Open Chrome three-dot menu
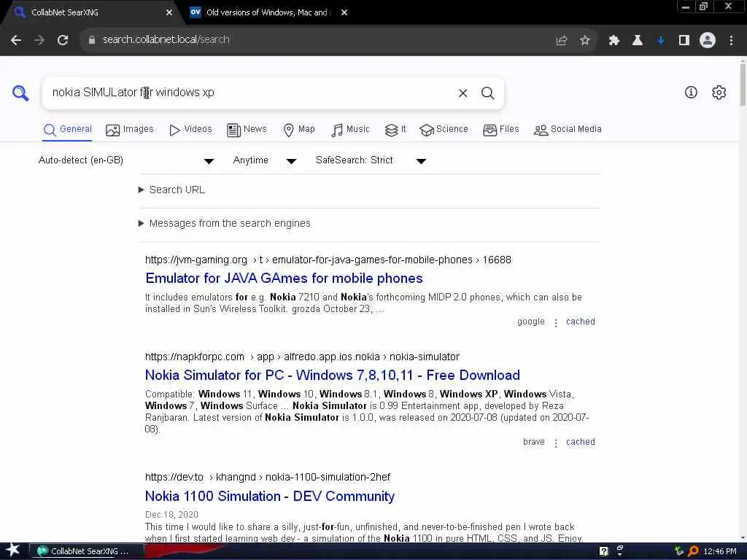Image resolution: width=747 pixels, height=560 pixels. pos(731,41)
